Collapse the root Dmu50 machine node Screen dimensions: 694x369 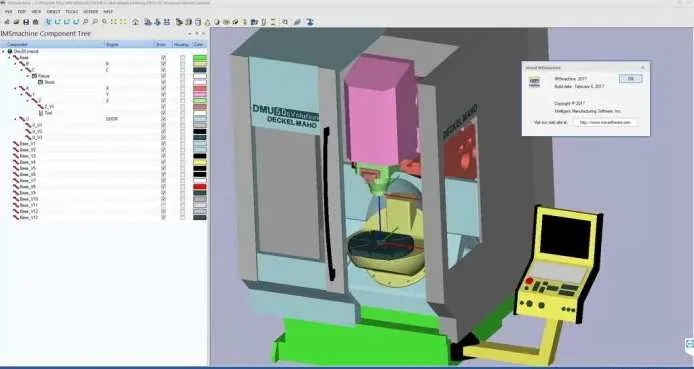4,51
